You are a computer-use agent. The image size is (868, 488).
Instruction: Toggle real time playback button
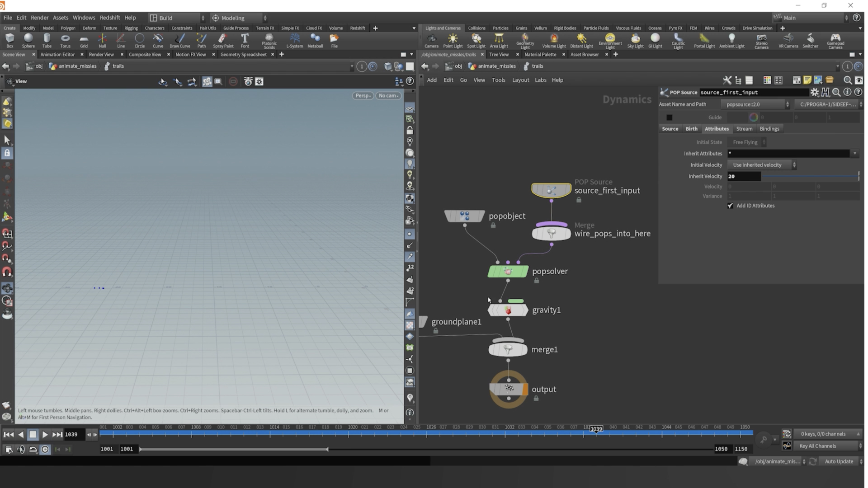(45, 450)
